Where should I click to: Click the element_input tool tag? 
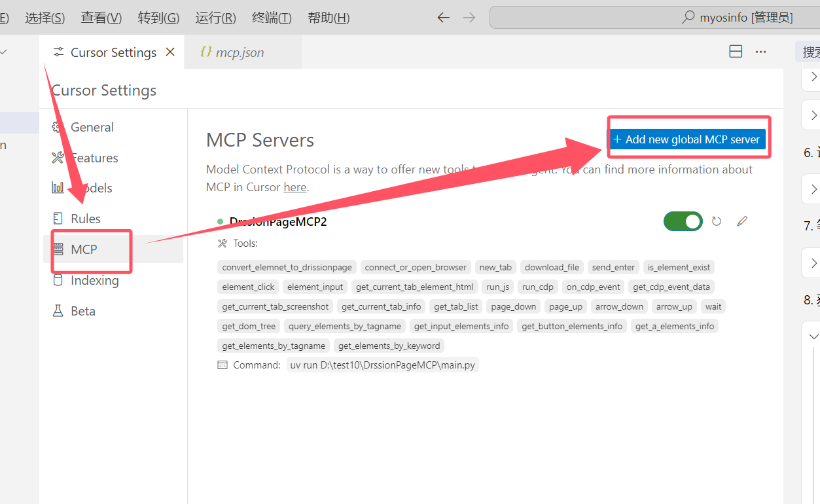click(315, 287)
